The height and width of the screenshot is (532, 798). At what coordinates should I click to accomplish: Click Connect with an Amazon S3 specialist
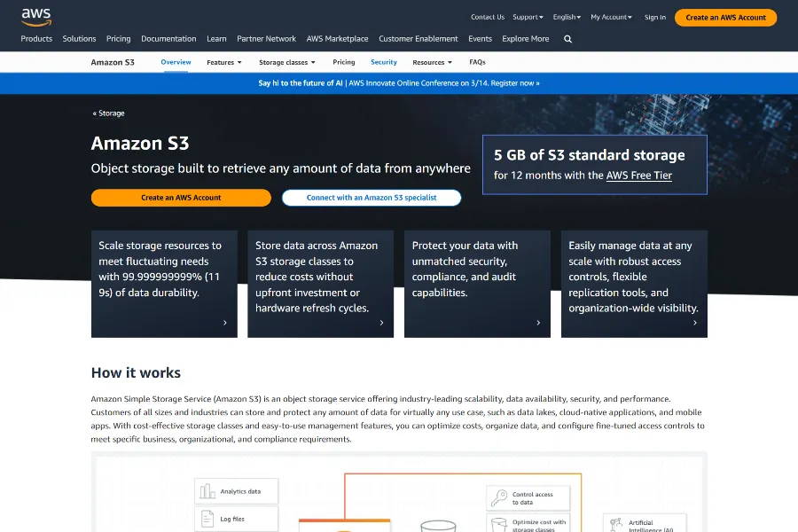(x=372, y=198)
